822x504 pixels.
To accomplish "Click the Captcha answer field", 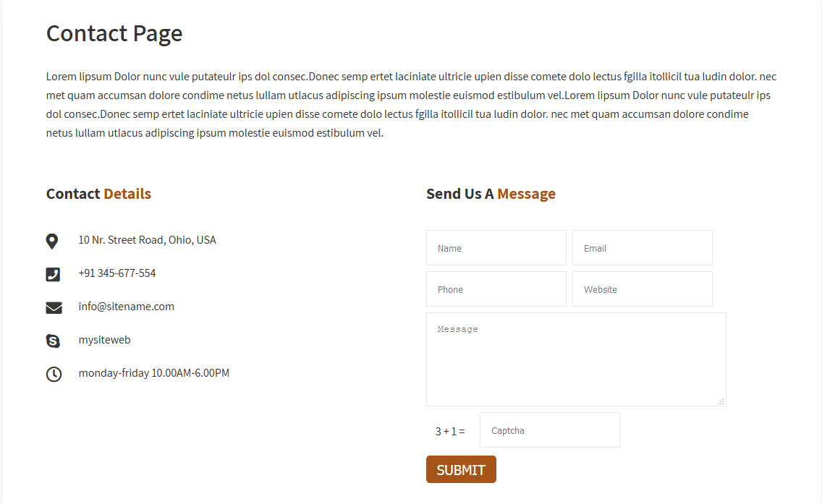I will [x=549, y=430].
